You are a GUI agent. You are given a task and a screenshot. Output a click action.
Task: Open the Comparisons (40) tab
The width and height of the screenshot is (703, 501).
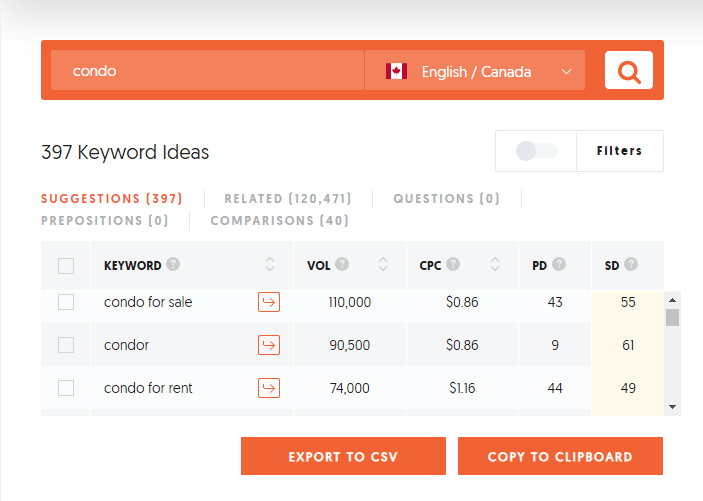click(279, 221)
